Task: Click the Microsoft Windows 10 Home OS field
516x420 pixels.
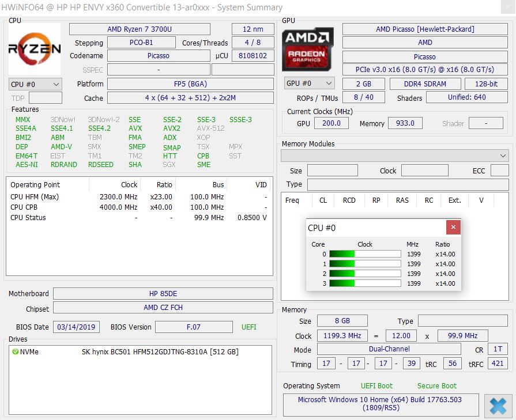Action: (x=381, y=404)
